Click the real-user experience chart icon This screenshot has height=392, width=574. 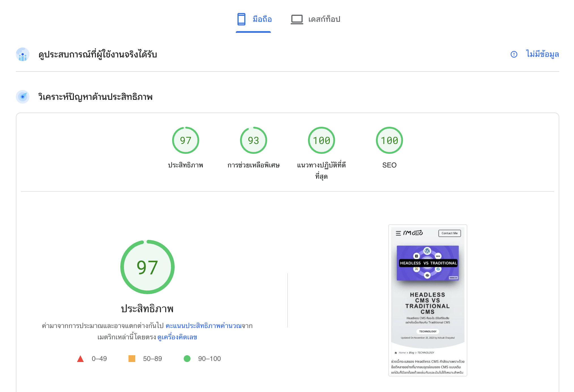[x=23, y=54]
